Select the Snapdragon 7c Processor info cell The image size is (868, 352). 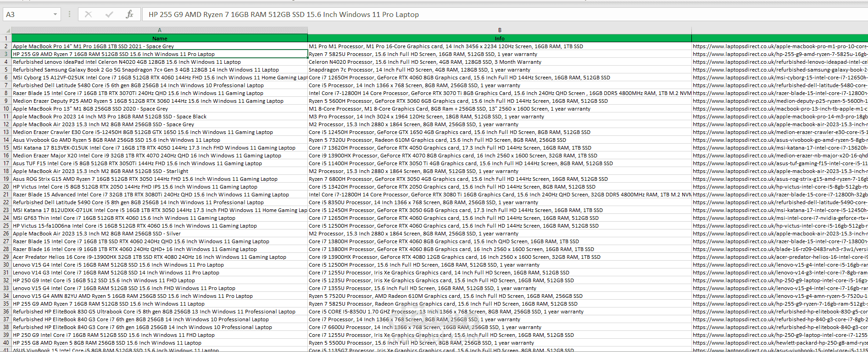coord(500,70)
